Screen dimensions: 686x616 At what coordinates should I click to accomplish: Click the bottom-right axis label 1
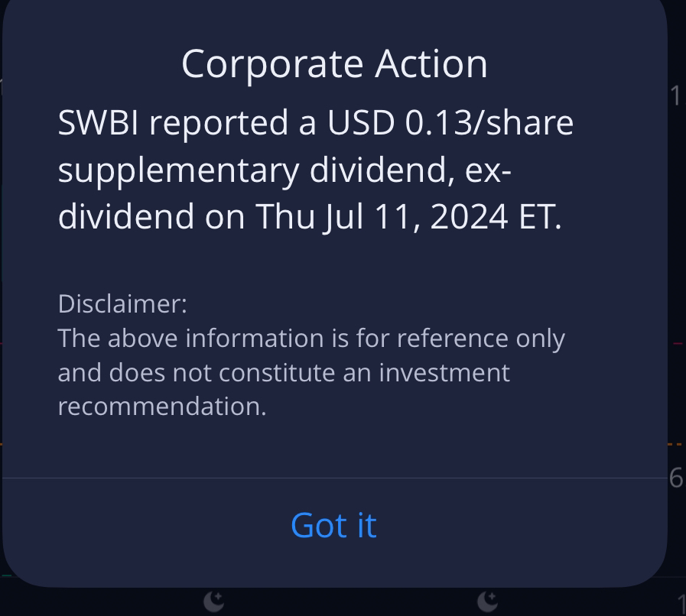click(681, 605)
